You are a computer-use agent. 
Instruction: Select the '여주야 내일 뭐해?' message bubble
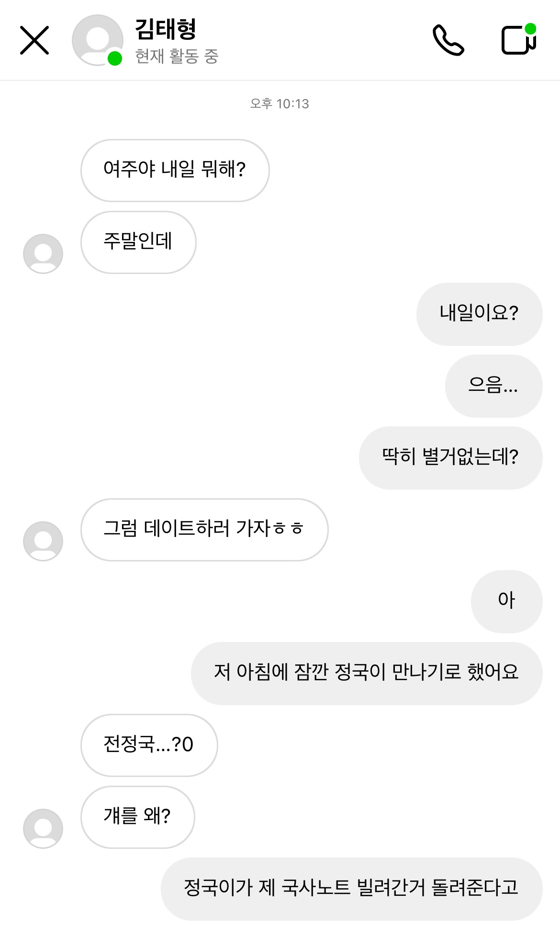(x=175, y=170)
